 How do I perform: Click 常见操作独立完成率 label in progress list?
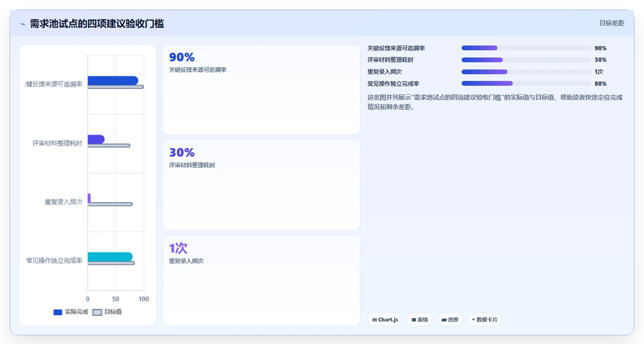point(393,84)
